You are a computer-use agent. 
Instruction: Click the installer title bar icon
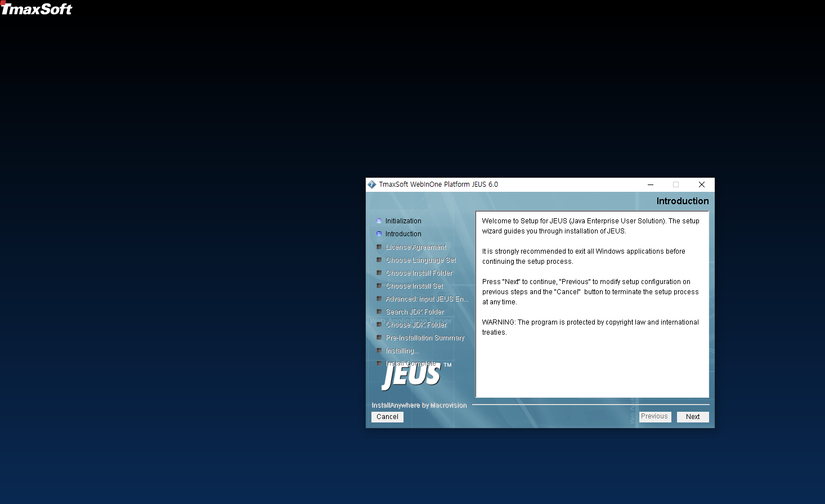point(372,184)
